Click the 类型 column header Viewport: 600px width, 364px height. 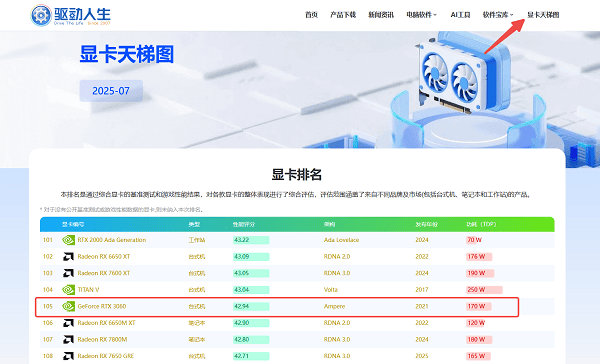tap(194, 224)
